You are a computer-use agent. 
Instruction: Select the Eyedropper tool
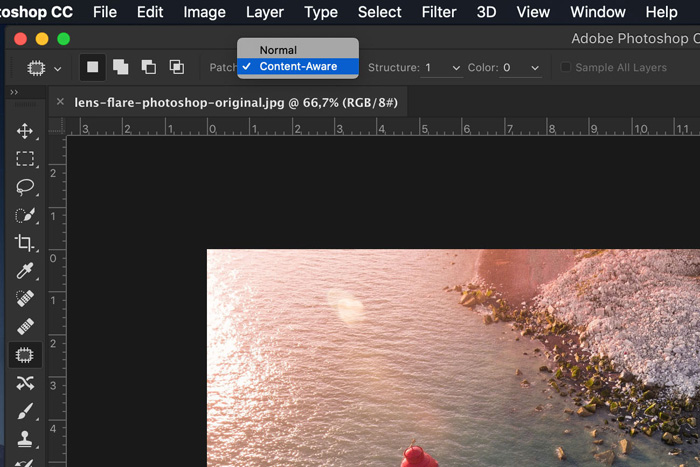[x=25, y=271]
